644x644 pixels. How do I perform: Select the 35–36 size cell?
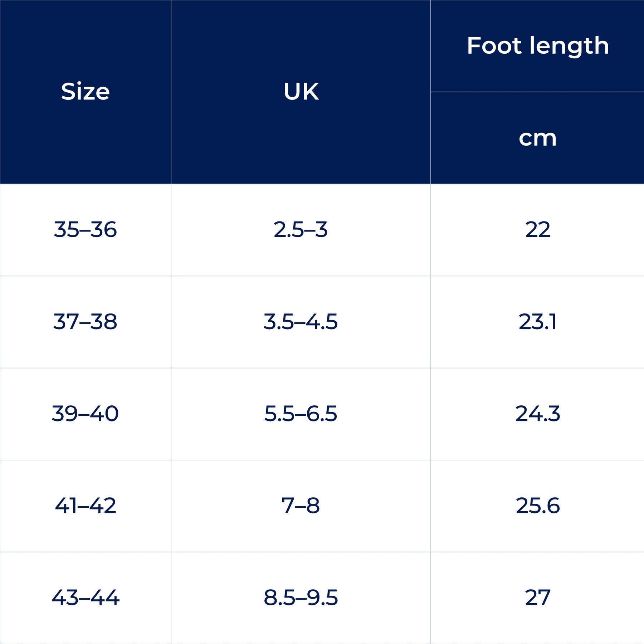click(x=85, y=229)
